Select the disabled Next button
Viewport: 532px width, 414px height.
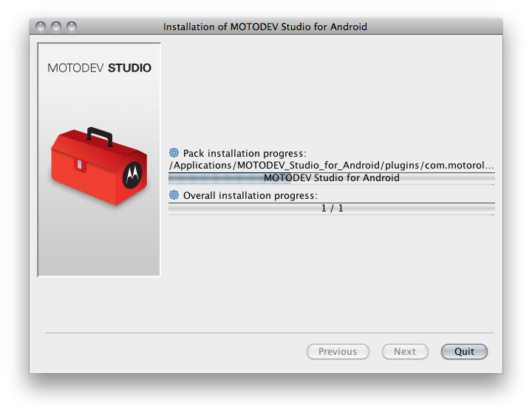point(405,352)
